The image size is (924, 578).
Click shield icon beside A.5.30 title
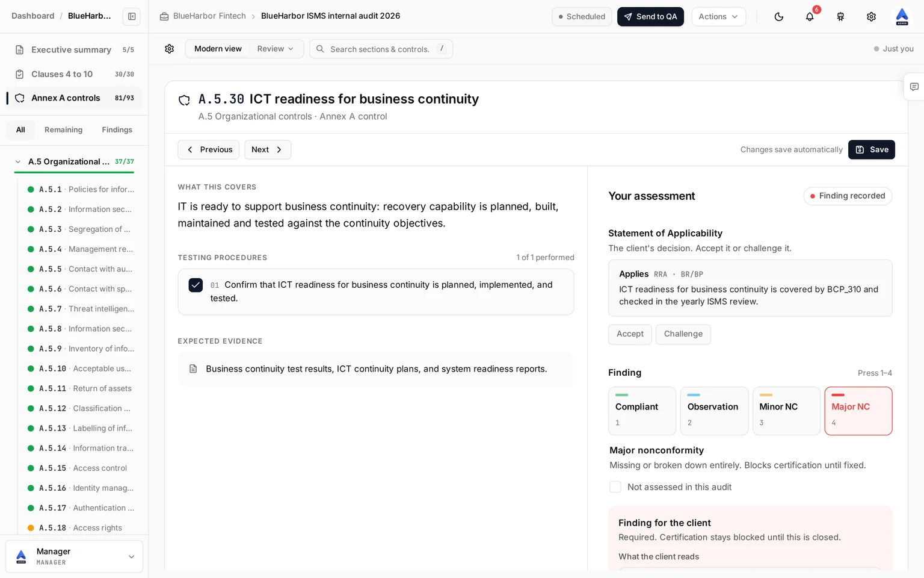pos(185,100)
